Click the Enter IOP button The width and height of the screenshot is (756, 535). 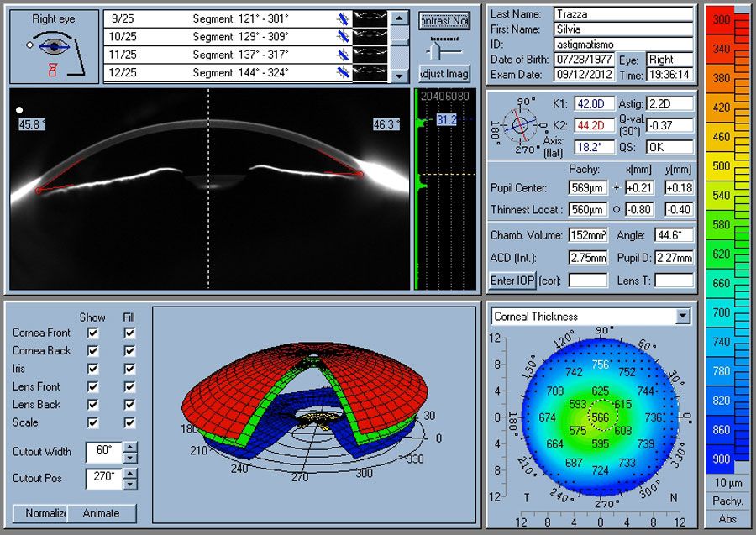click(x=512, y=280)
